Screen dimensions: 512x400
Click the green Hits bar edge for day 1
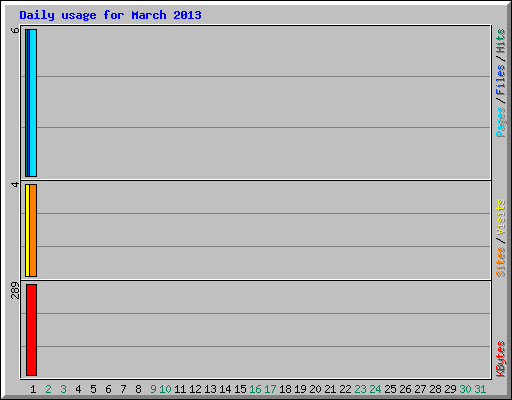pyautogui.click(x=26, y=103)
